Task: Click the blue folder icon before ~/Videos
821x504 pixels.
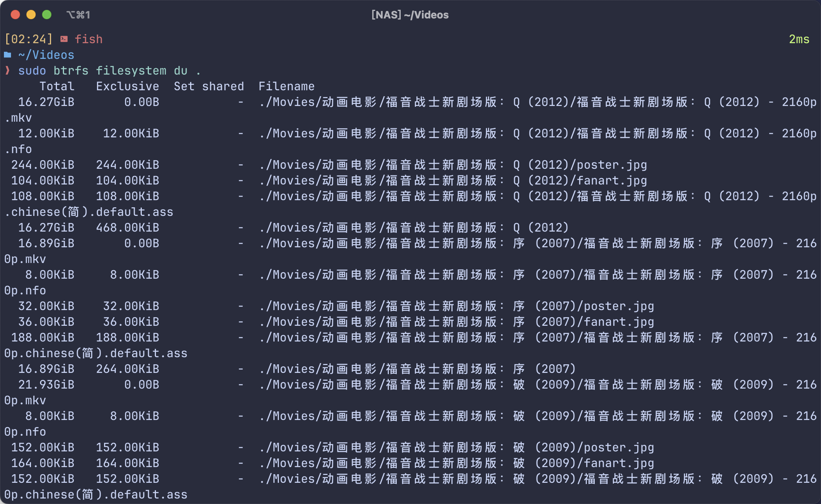Action: tap(7, 55)
